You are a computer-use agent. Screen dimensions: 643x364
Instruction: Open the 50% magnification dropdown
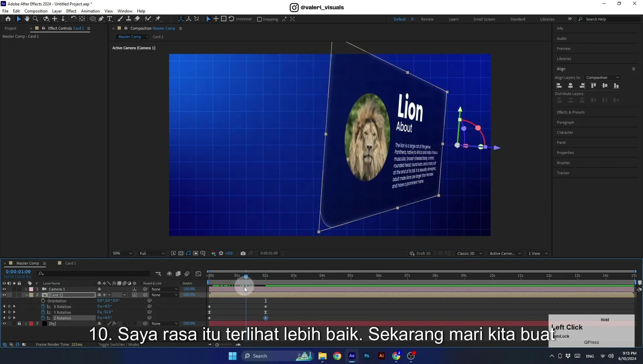point(122,253)
